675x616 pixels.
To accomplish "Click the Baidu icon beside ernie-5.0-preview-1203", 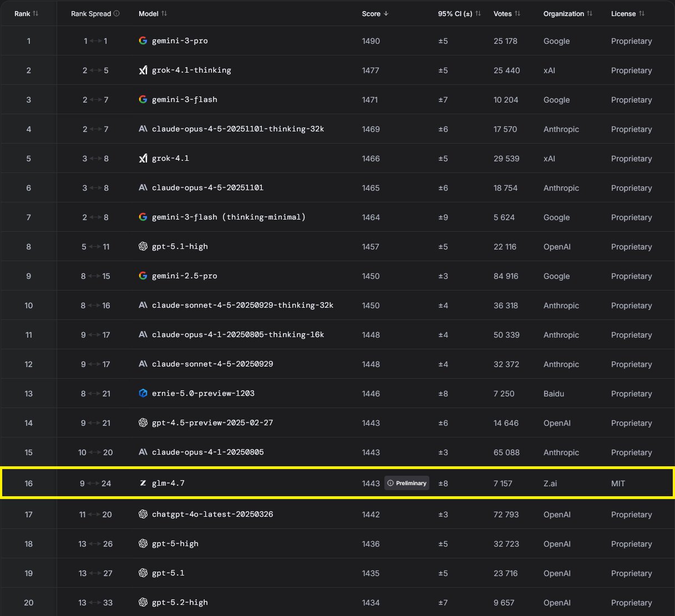I will click(x=143, y=393).
